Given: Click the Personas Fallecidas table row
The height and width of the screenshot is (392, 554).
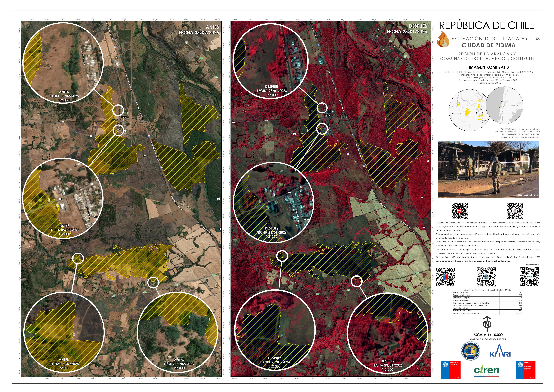Looking at the screenshot, I should (x=487, y=293).
